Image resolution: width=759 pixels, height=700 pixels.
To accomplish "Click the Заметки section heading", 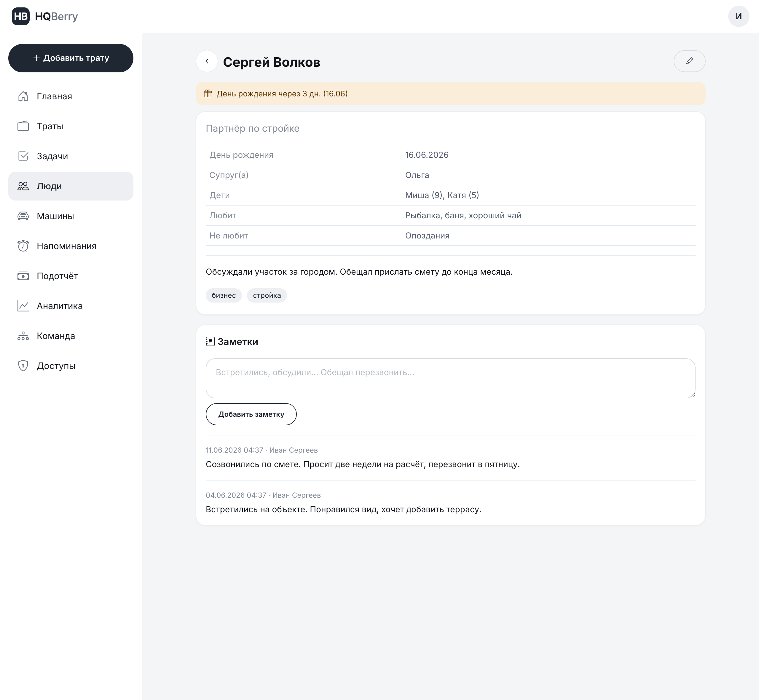I will [x=238, y=342].
